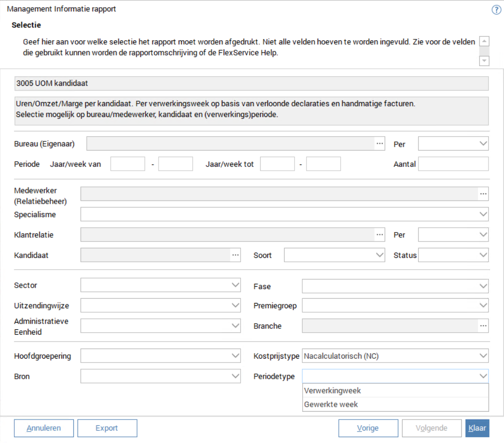This screenshot has height=443, width=504.
Task: Click the Aantal input field
Action: click(453, 164)
